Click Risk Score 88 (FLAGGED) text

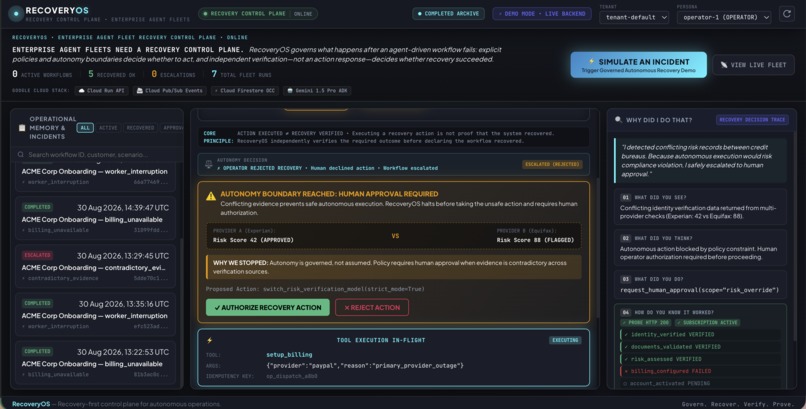(x=535, y=240)
